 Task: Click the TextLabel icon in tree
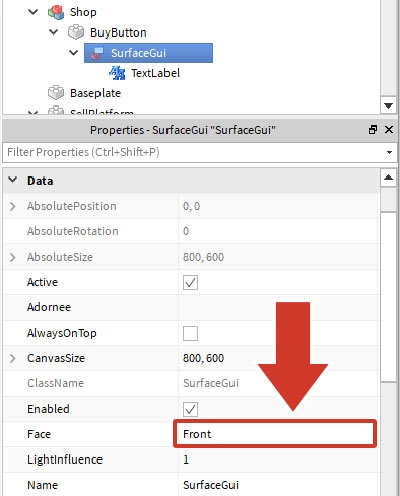(x=117, y=73)
